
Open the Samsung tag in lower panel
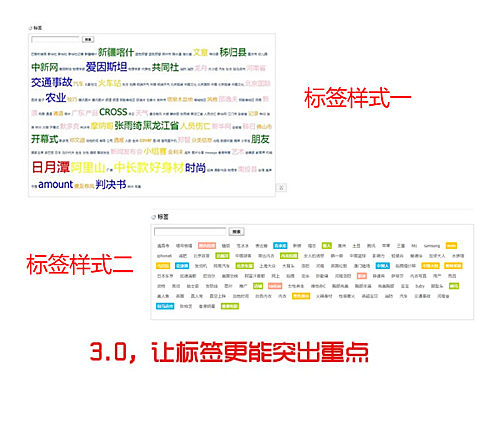pyautogui.click(x=432, y=246)
